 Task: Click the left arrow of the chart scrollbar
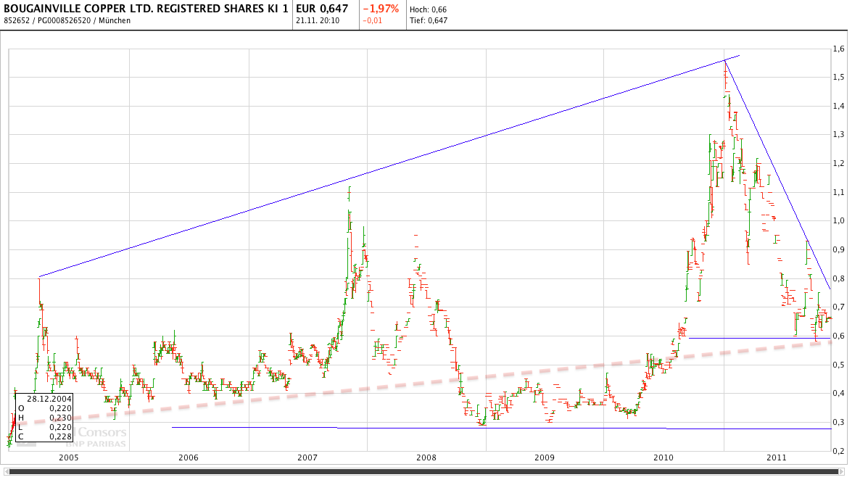(6, 472)
